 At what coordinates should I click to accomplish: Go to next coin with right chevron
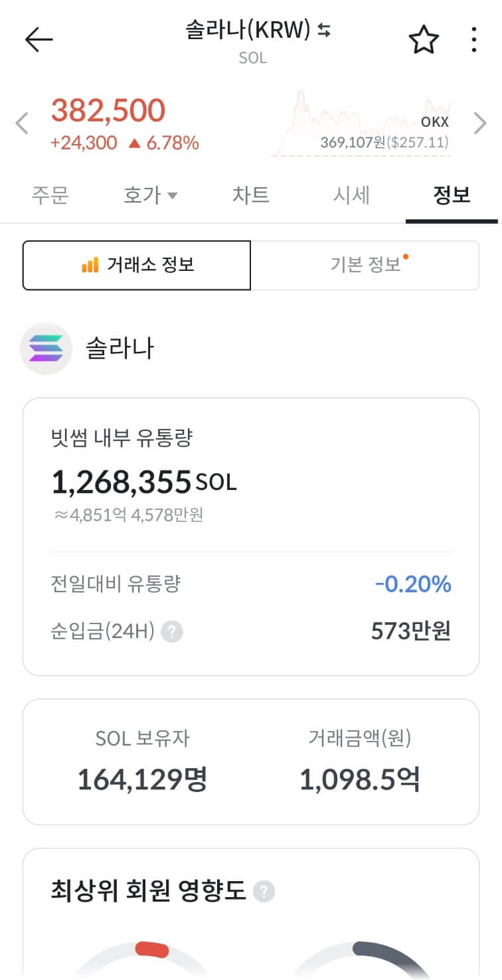pyautogui.click(x=480, y=123)
